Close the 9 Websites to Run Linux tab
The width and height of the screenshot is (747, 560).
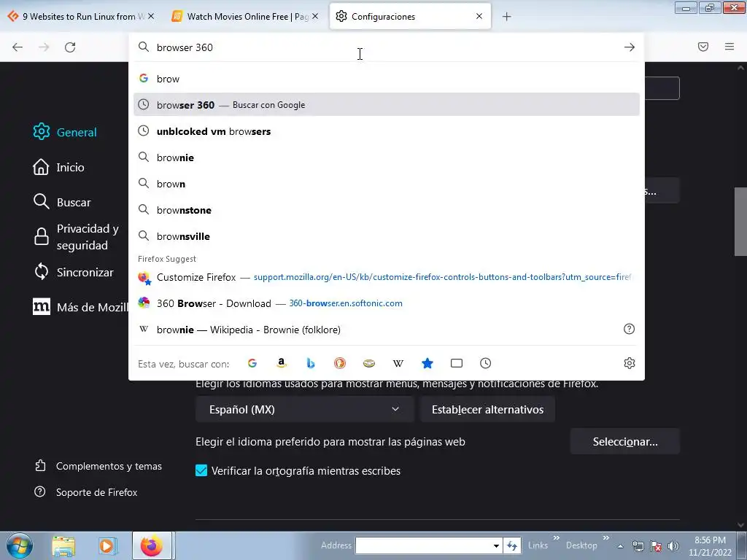(151, 16)
